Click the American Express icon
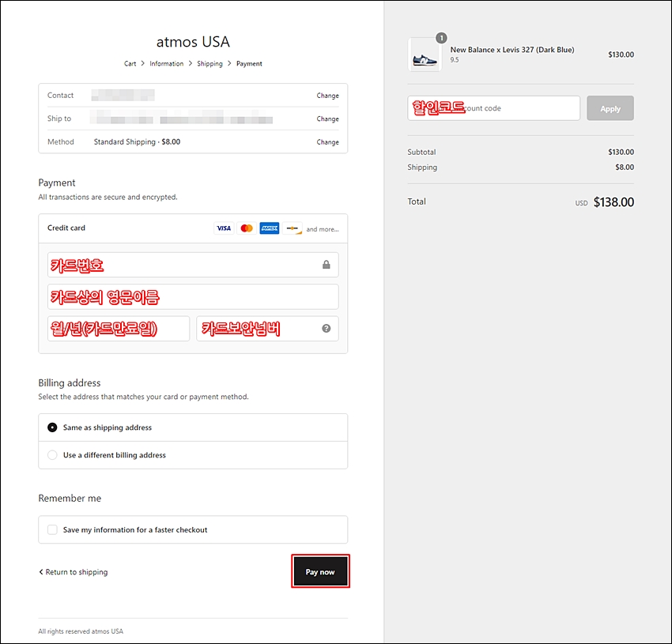 click(x=269, y=228)
